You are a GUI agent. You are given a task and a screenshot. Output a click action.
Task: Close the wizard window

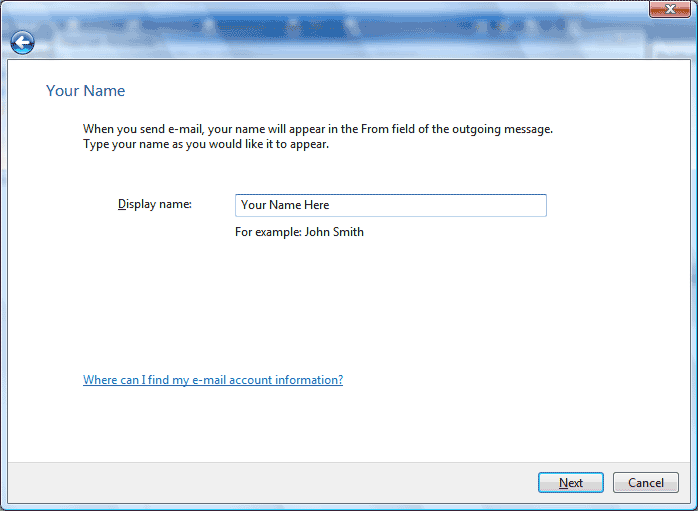[670, 9]
